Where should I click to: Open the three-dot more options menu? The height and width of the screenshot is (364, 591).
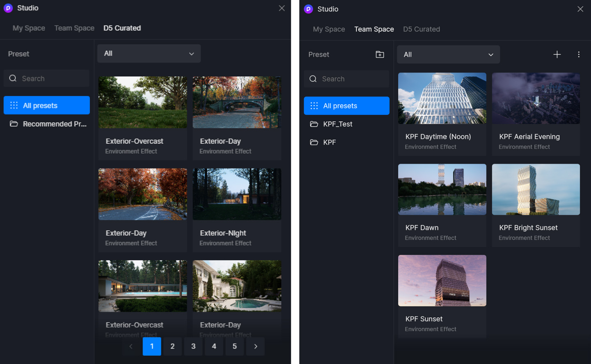tap(579, 55)
